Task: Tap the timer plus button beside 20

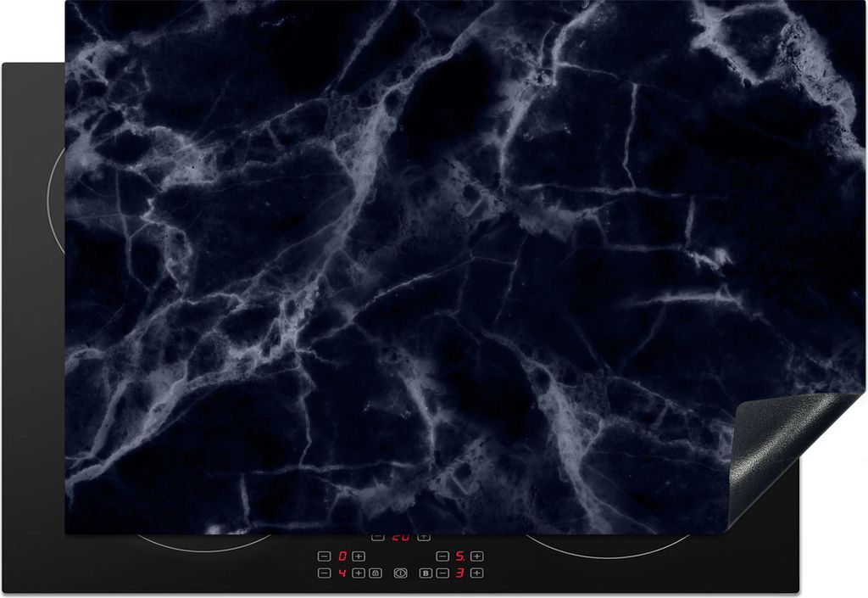Action: 424,537
